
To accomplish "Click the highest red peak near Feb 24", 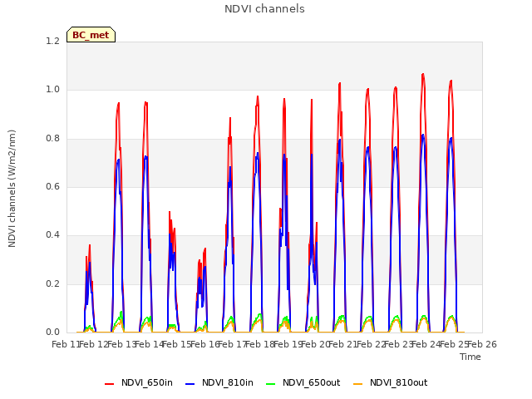I will tap(423, 75).
